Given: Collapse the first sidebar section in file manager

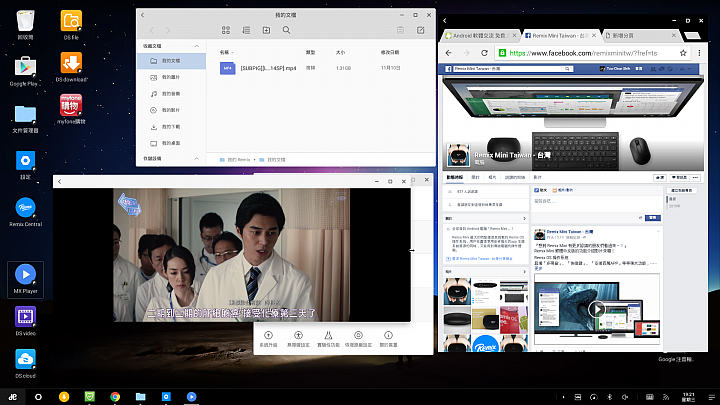Looking at the screenshot, I should [197, 46].
